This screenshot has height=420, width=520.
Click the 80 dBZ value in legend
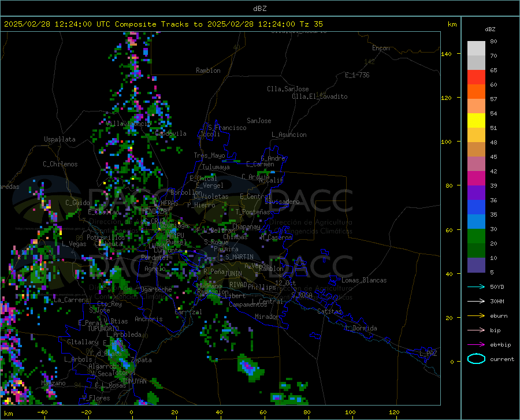tap(493, 42)
